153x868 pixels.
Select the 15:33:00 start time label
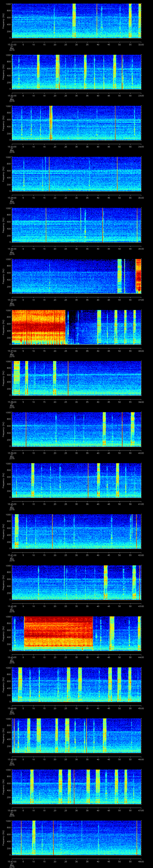pyautogui.click(x=12, y=147)
